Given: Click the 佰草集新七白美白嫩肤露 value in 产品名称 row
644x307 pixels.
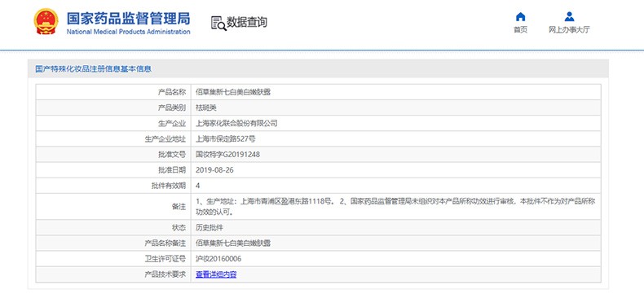Looking at the screenshot, I should coord(233,92).
